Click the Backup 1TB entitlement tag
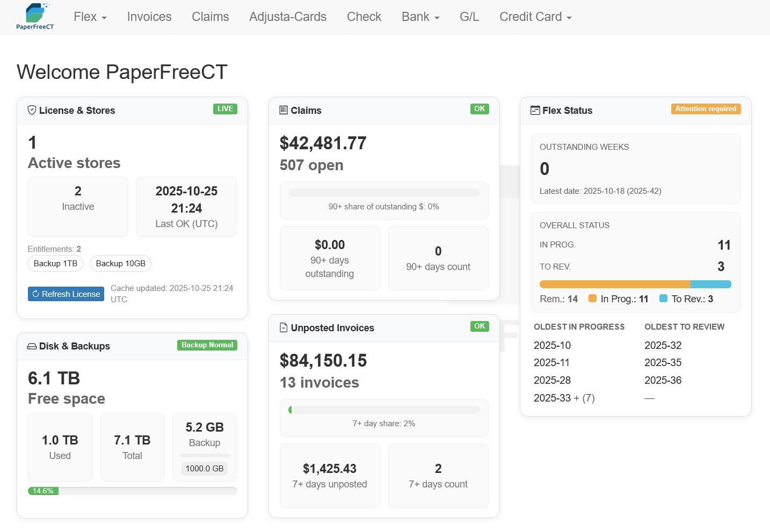Screen dimensions: 770x532 coord(55,264)
